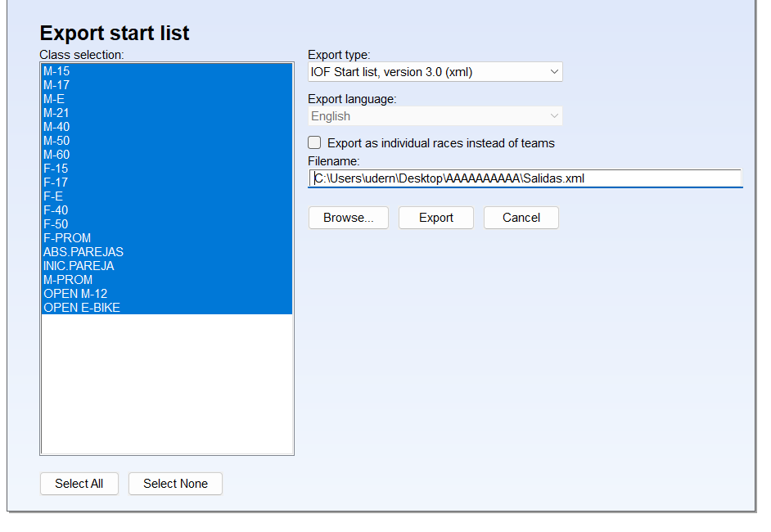
Task: Select class M-15 in the list
Action: [167, 71]
